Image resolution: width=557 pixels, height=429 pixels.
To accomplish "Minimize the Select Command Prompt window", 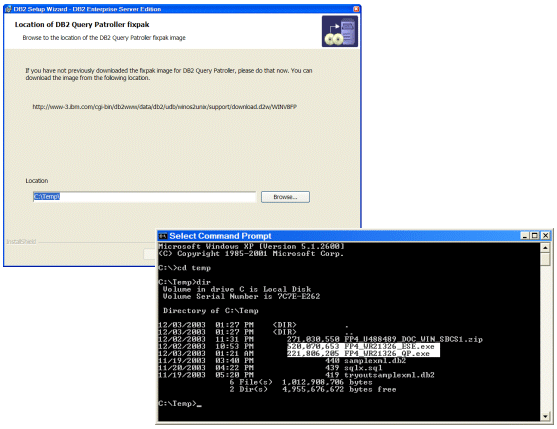I will click(x=525, y=235).
